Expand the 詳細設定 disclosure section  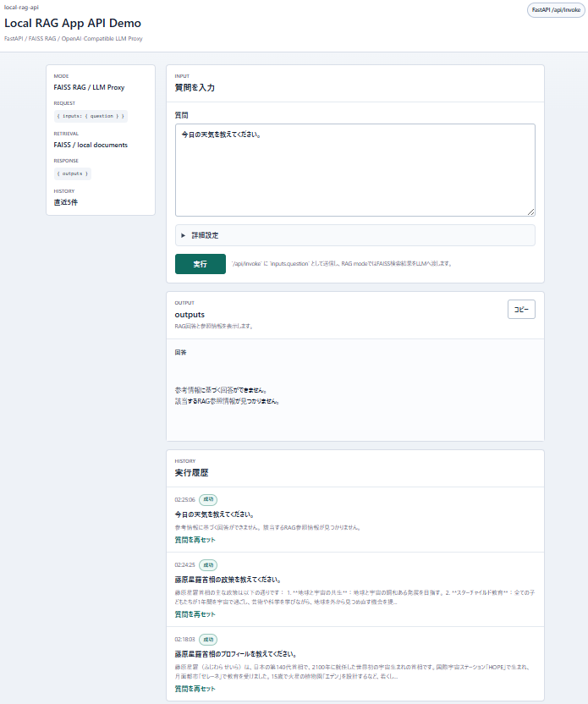point(355,235)
